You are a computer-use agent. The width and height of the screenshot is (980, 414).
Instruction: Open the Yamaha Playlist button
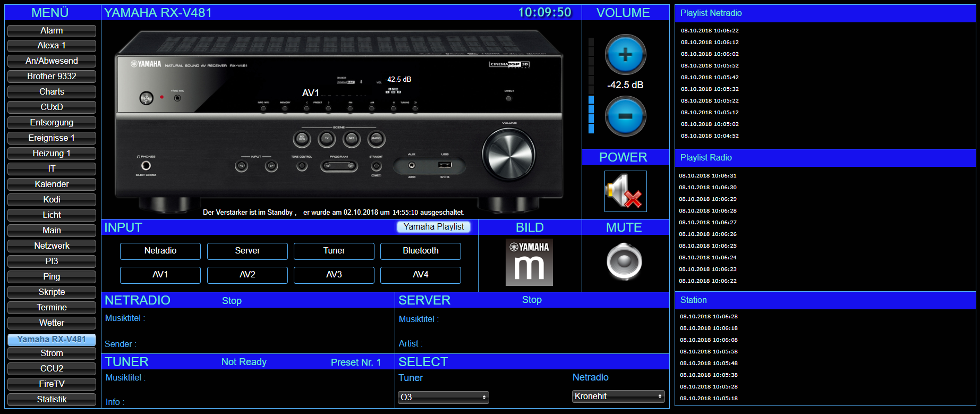(x=433, y=227)
